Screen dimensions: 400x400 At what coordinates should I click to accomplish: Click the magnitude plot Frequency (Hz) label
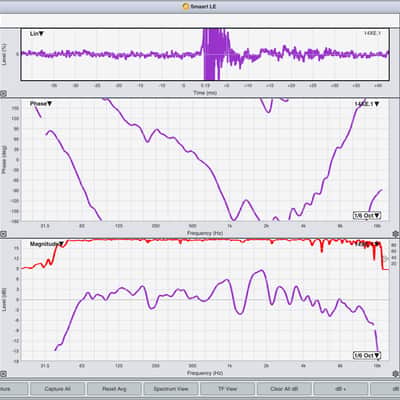coord(205,373)
